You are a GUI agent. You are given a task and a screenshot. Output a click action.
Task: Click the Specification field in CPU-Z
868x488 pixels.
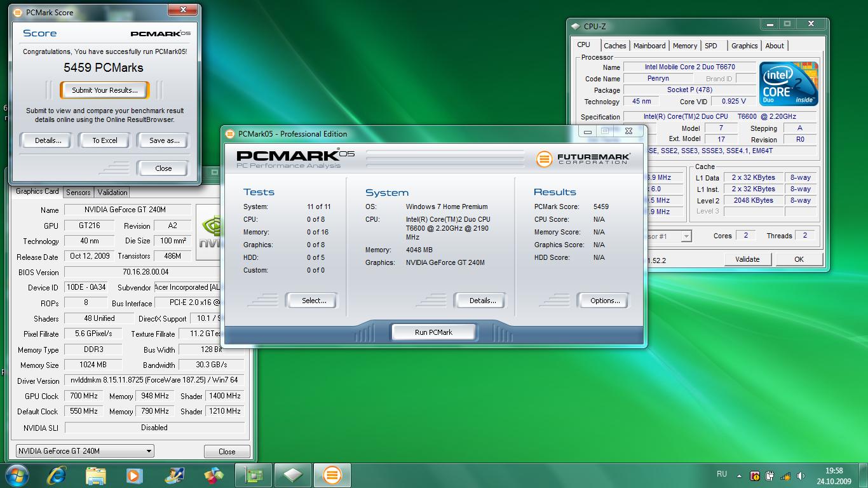719,116
